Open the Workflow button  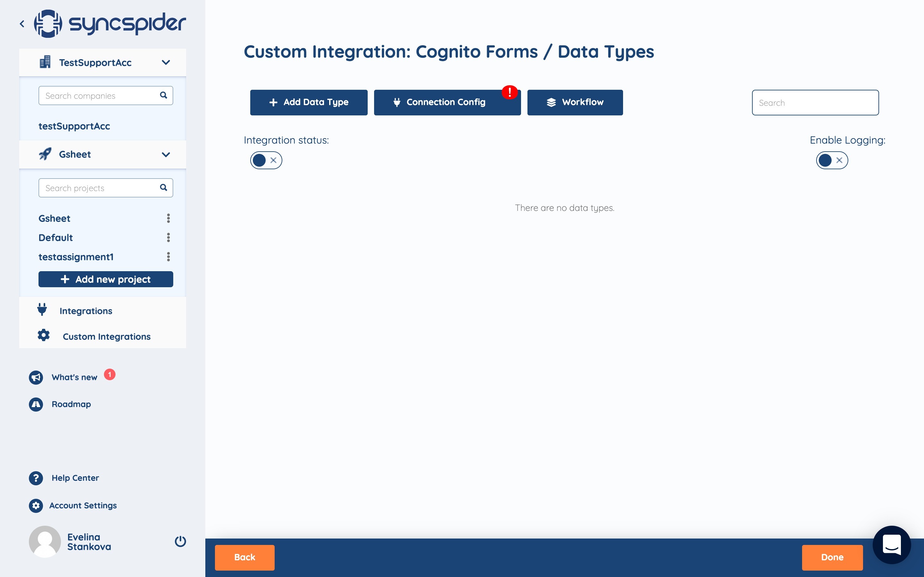[575, 102]
